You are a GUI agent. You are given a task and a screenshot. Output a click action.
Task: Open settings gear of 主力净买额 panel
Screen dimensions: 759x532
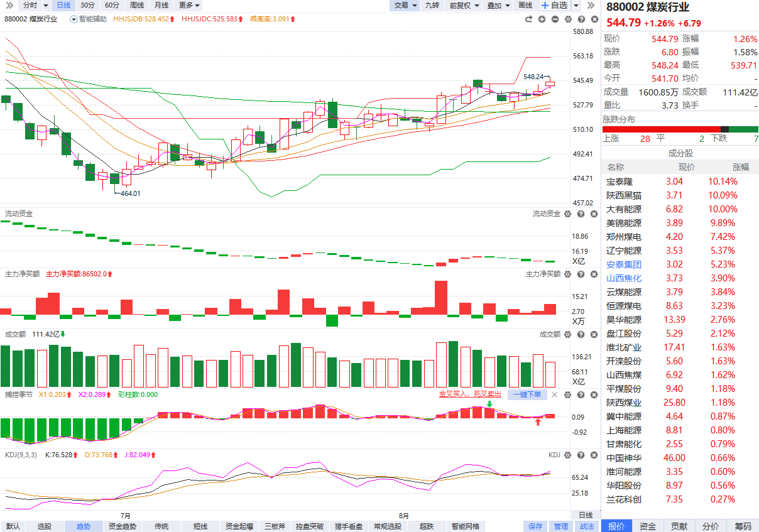coord(567,274)
